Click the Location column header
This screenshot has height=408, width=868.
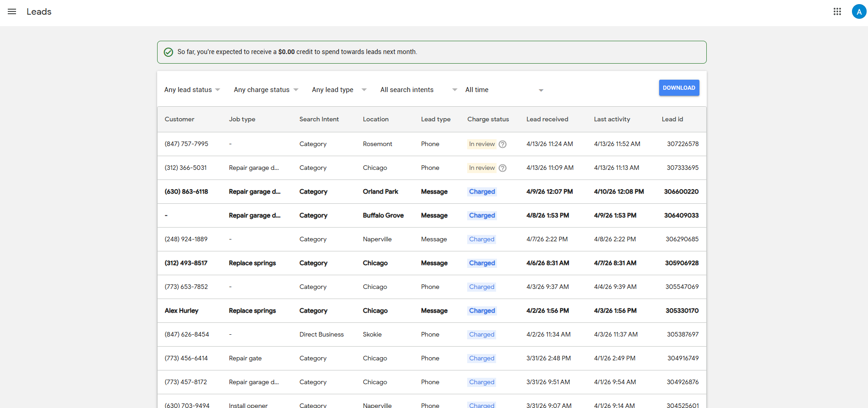(376, 119)
